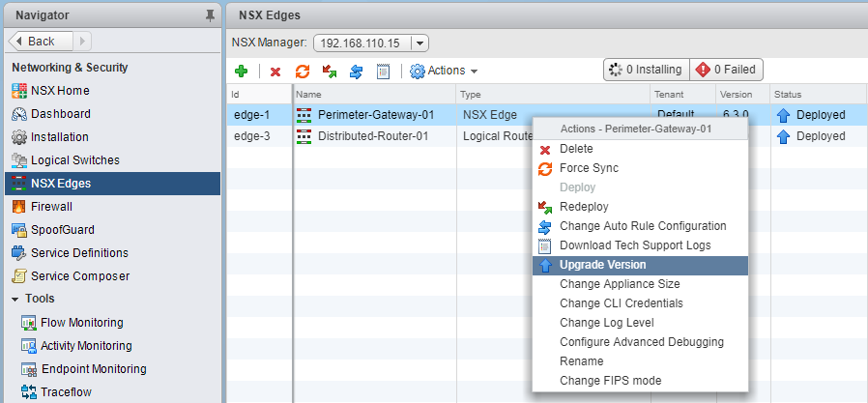
Task: Click the Traceflow icon
Action: [29, 392]
